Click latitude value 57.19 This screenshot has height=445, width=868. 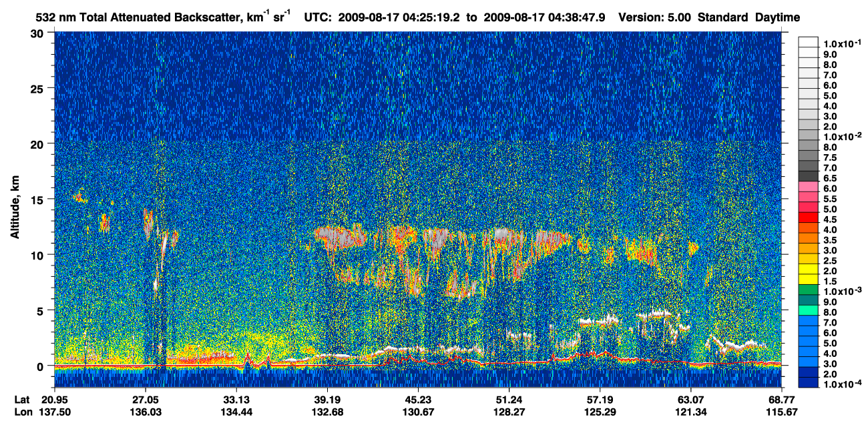pos(600,400)
